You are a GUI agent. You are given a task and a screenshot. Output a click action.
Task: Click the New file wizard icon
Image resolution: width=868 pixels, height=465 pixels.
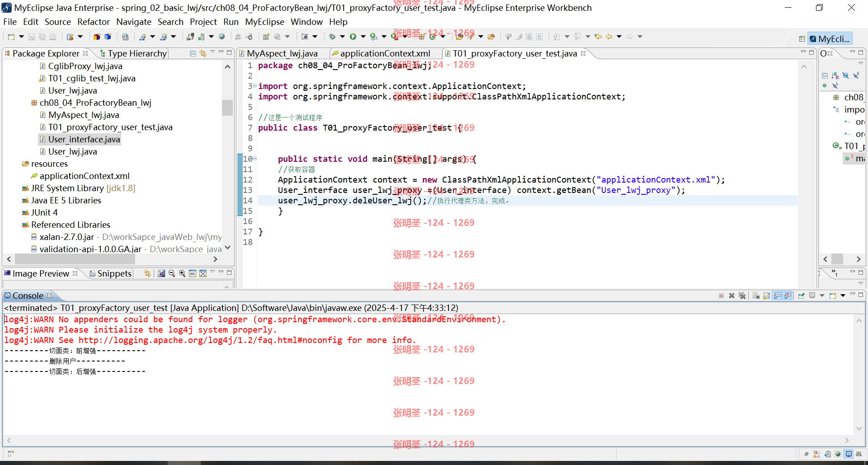(x=11, y=37)
